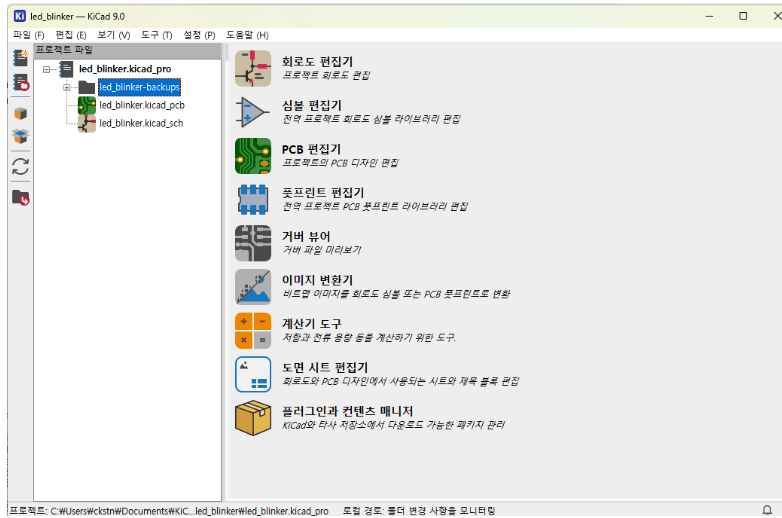Open the 도움말 (H) menu

[247, 35]
